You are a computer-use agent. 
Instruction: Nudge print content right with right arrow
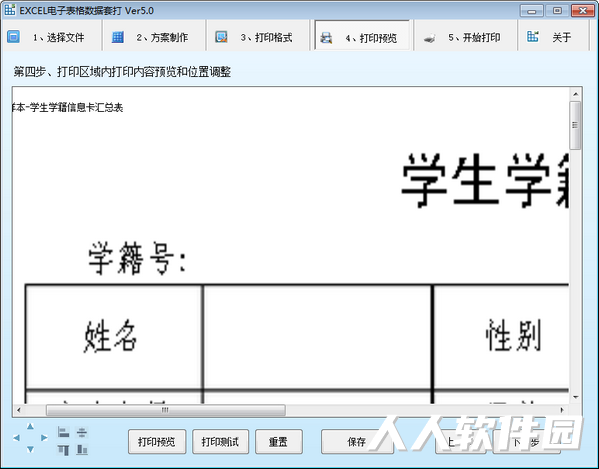point(44,438)
